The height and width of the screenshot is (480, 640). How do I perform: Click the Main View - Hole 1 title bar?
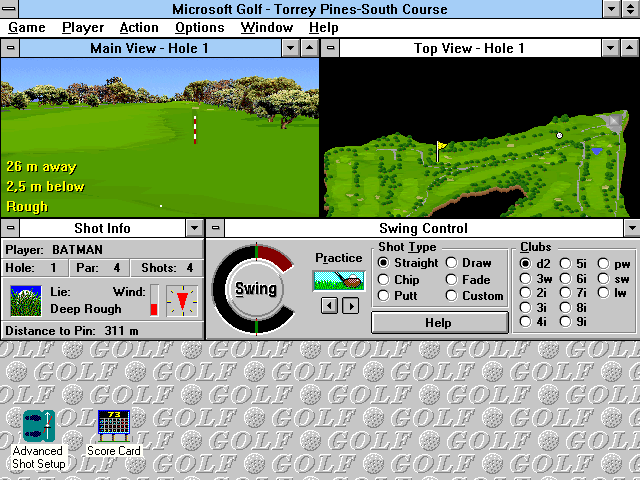[x=150, y=48]
